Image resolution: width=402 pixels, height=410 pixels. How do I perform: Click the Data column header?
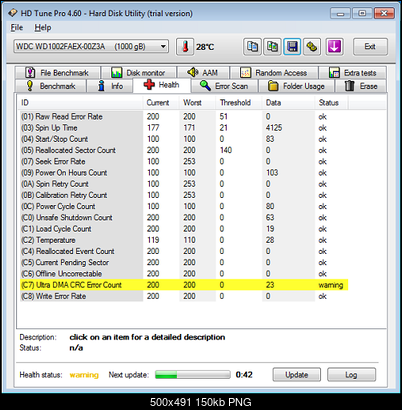pyautogui.click(x=289, y=103)
